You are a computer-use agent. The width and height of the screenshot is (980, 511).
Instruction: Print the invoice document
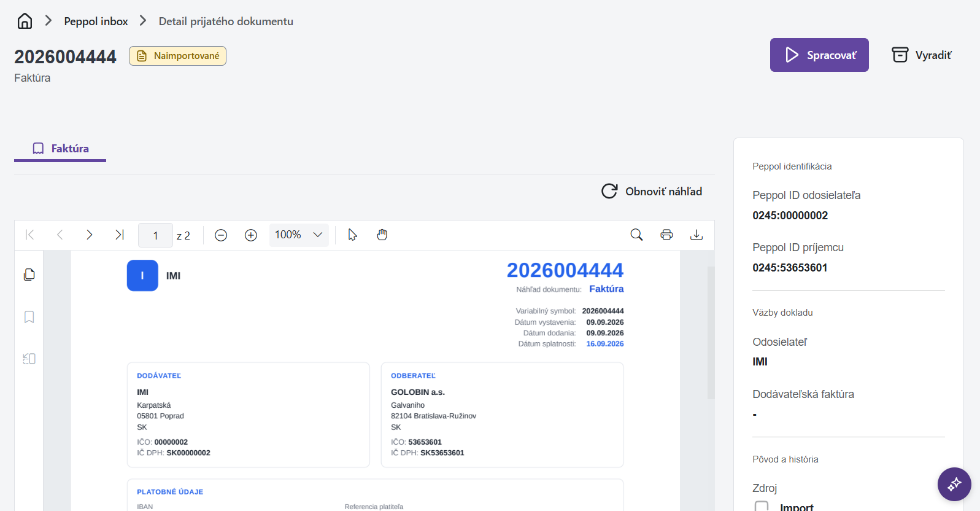click(x=666, y=235)
